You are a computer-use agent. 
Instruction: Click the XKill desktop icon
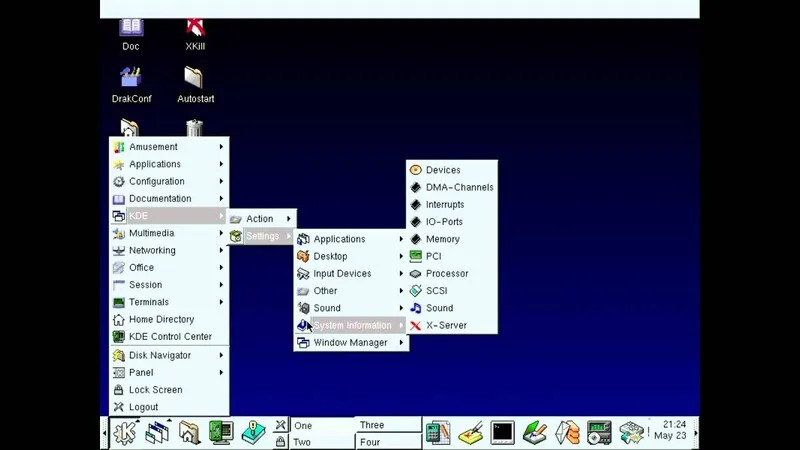(x=195, y=35)
